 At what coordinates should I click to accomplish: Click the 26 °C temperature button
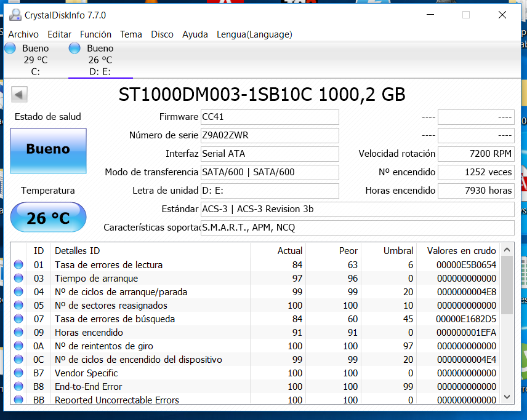coord(49,218)
